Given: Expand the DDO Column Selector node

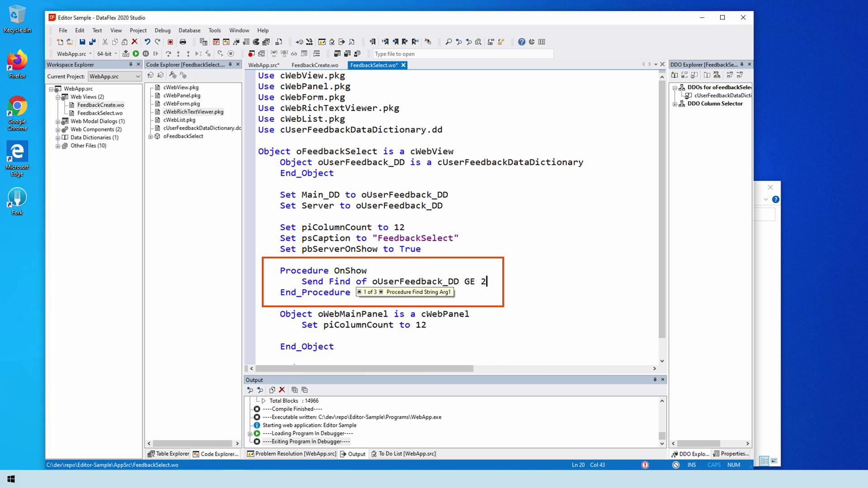Looking at the screenshot, I should pos(675,104).
